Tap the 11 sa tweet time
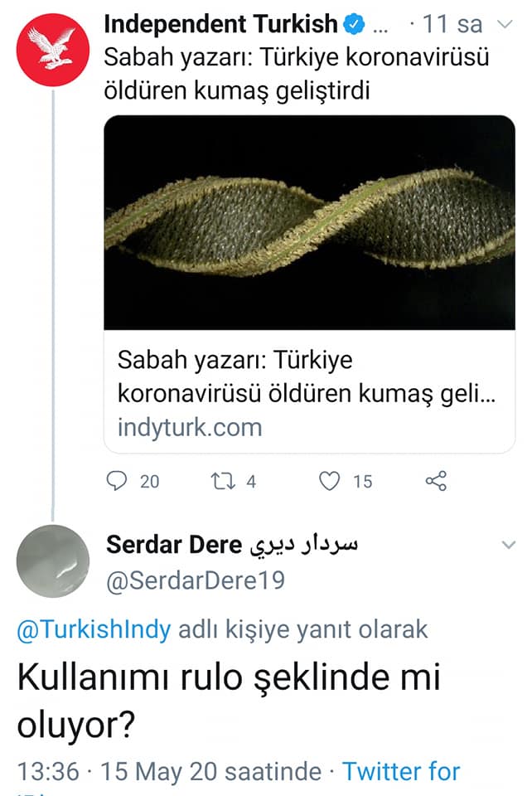The width and height of the screenshot is (532, 796). 452,24
